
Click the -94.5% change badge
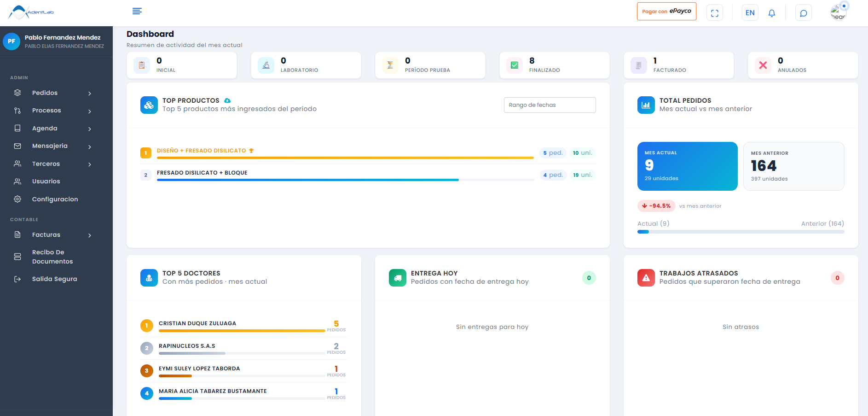656,206
